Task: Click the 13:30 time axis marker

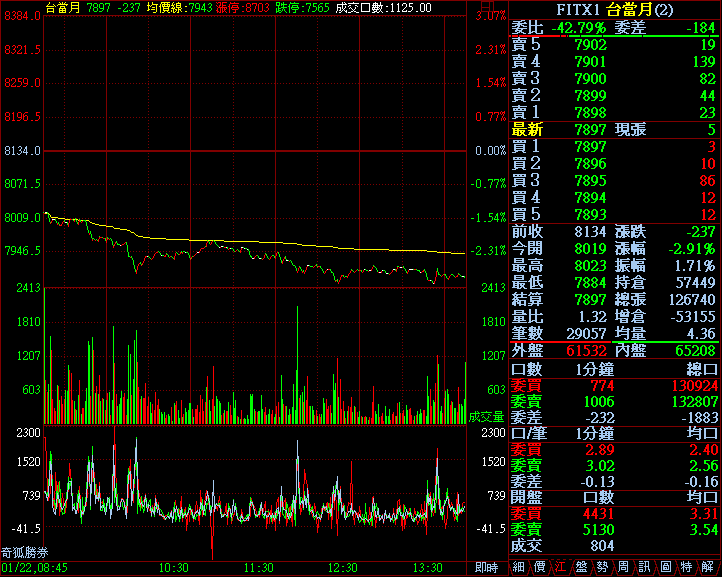Action: coord(428,568)
